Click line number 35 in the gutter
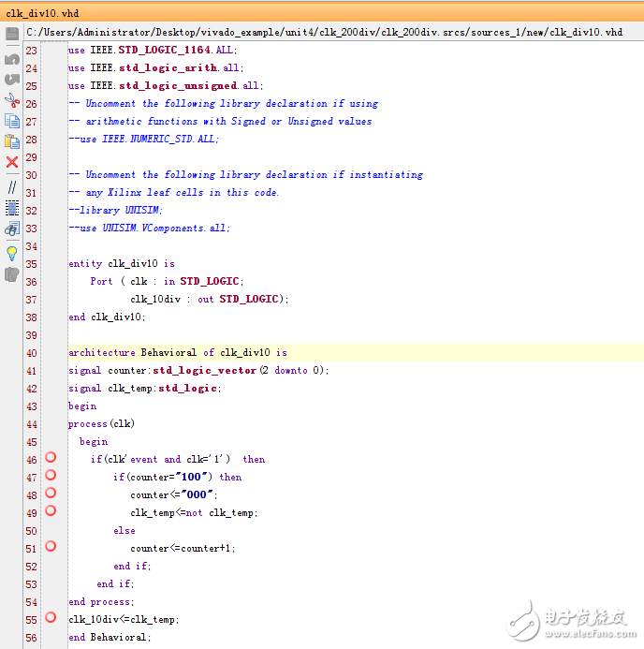 coord(32,264)
